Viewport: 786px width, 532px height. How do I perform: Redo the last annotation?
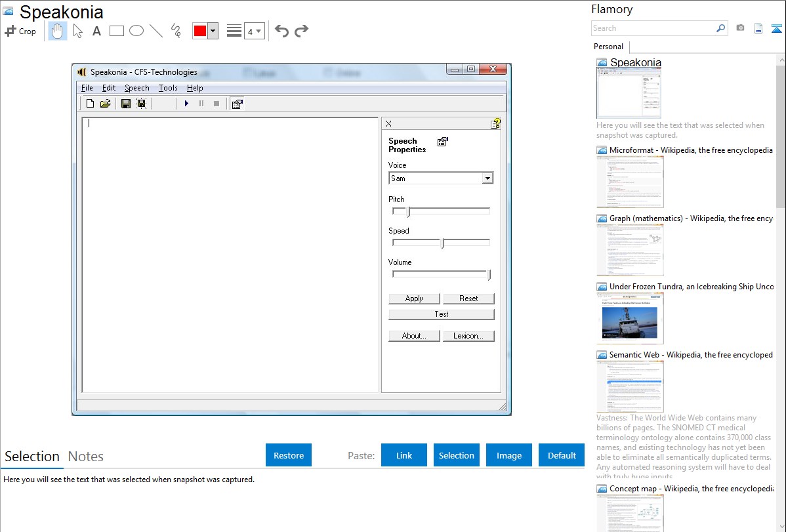click(x=301, y=31)
